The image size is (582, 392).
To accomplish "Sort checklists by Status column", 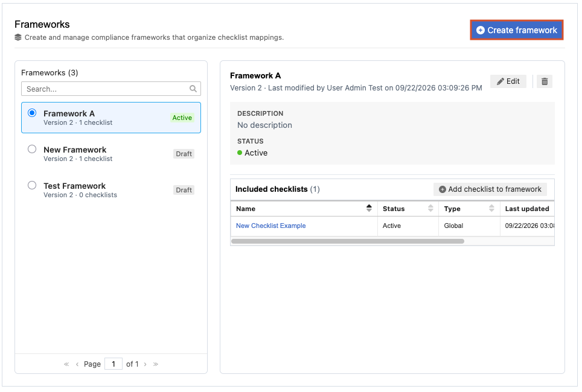I will click(x=430, y=209).
